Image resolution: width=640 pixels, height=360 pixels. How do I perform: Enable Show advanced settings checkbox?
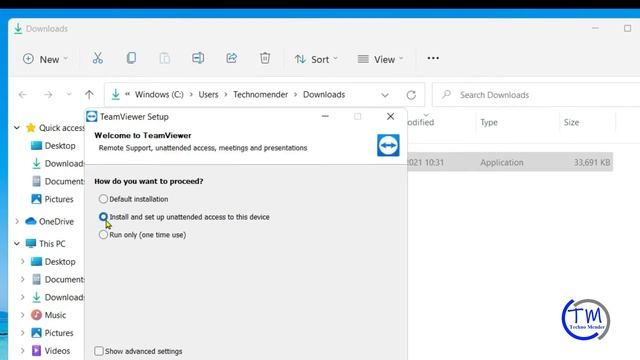(99, 351)
